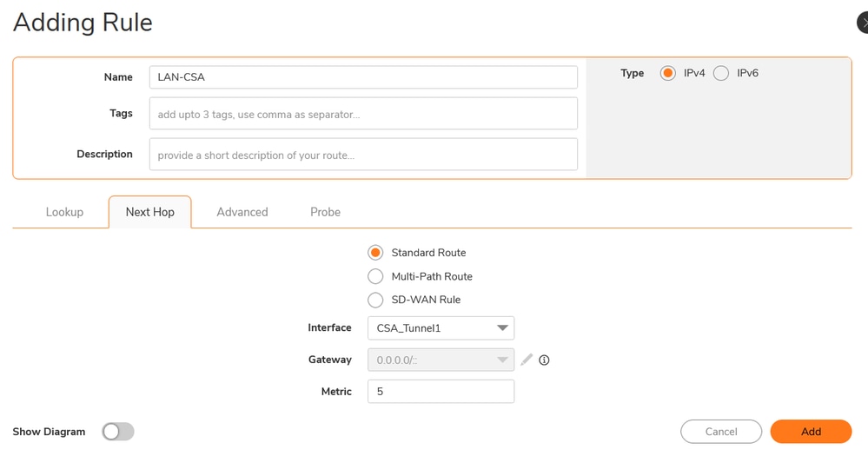Click the pencil edit icon beside Gateway
868x456 pixels.
coord(527,360)
